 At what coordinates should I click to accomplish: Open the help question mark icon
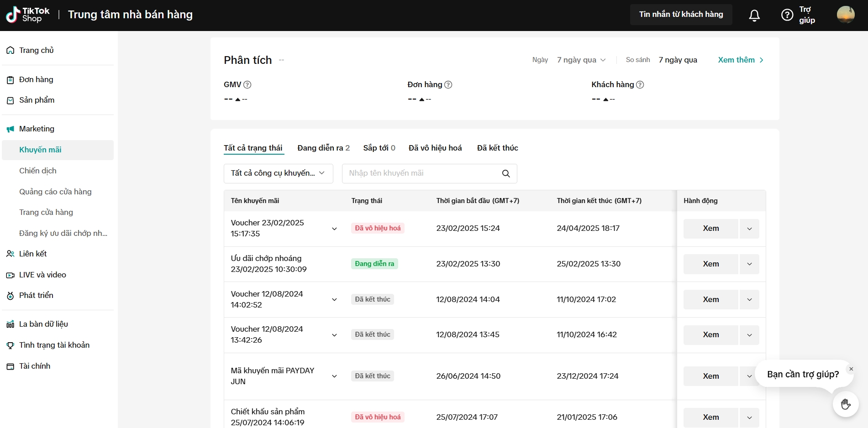pyautogui.click(x=787, y=15)
